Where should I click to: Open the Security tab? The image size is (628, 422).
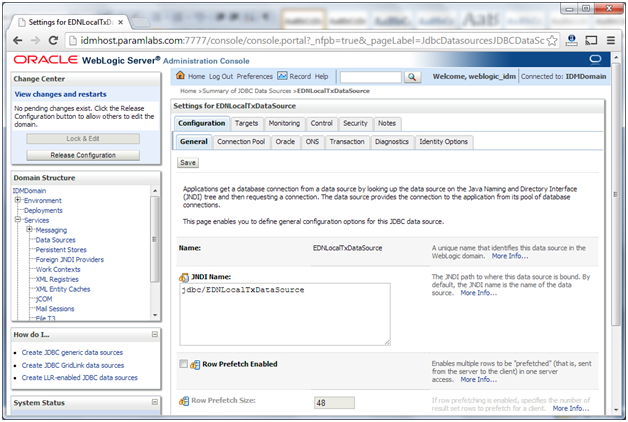point(355,123)
